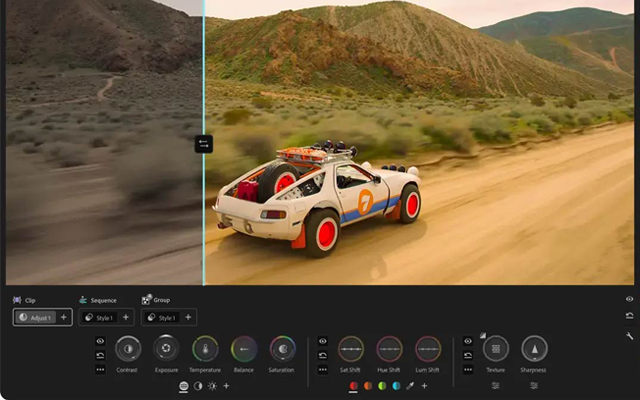Add a new tonal range with plus
This screenshot has height=400, width=640.
click(x=226, y=386)
